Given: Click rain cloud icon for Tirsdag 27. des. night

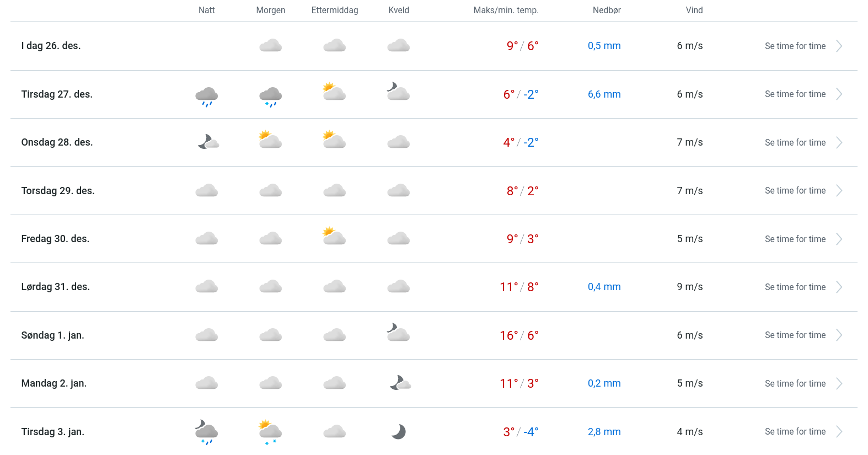Looking at the screenshot, I should [207, 95].
